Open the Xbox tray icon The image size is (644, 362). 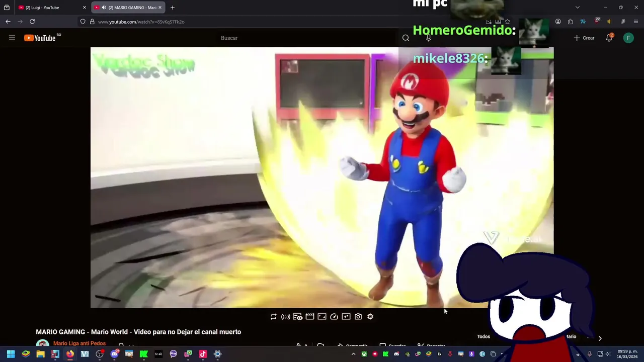364,354
